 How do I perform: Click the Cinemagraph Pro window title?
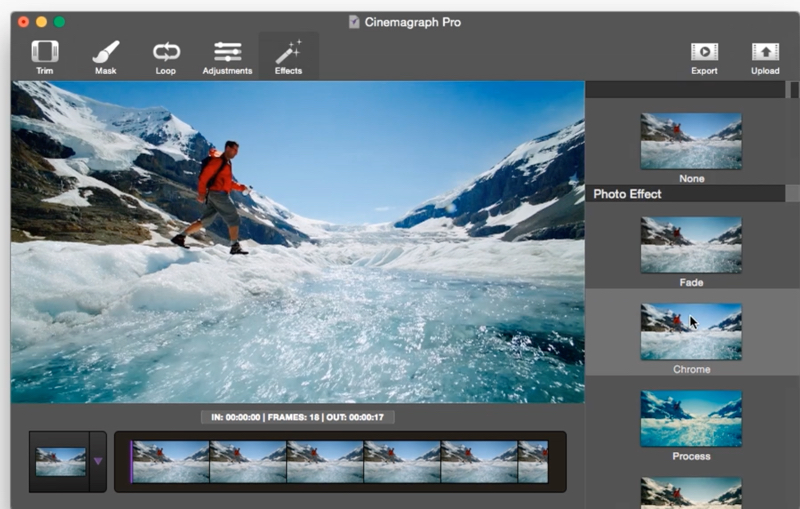click(x=412, y=22)
